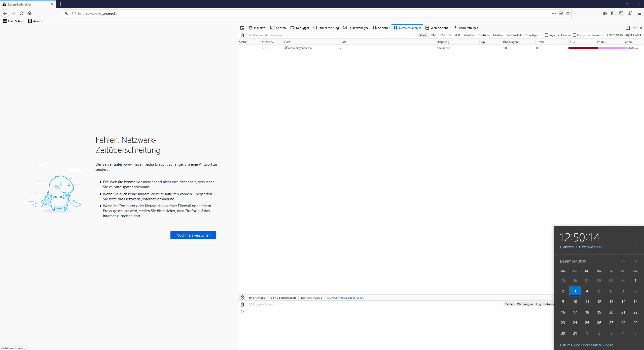Toggle HTML network filter
The width and height of the screenshot is (644, 350).
tap(433, 35)
